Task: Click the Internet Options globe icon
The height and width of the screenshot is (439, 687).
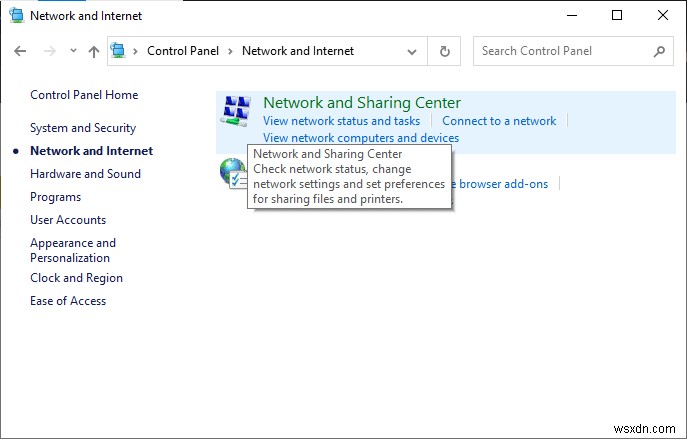Action: 232,172
